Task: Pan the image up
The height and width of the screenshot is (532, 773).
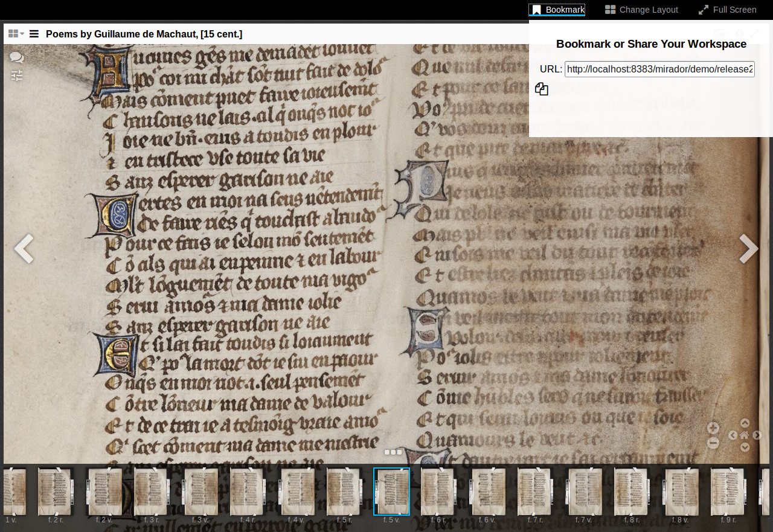Action: pos(745,423)
